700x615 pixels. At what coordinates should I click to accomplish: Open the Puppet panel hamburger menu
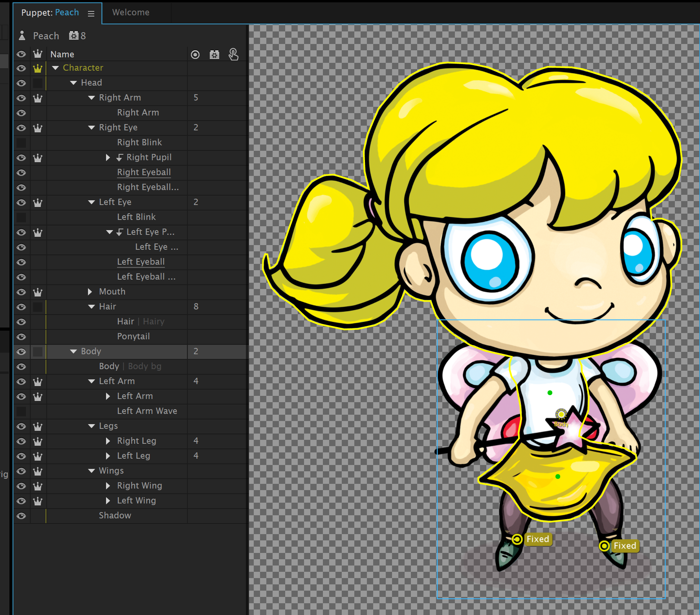[91, 13]
